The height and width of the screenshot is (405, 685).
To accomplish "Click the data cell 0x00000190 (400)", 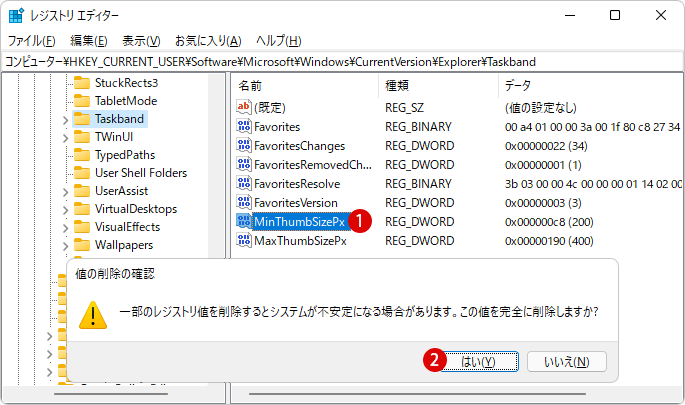I will click(x=549, y=241).
